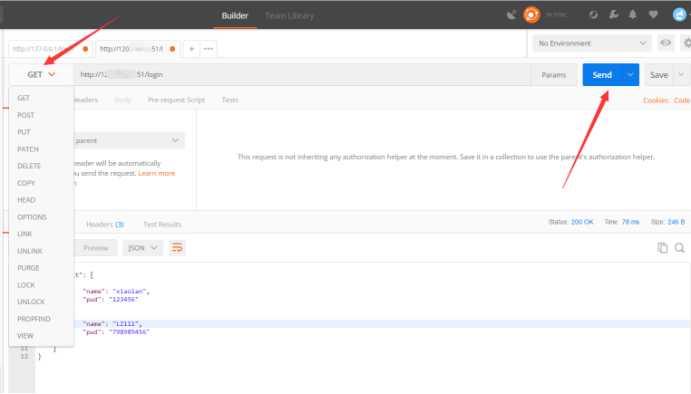
Task: Open the Cookies link
Action: 656,100
